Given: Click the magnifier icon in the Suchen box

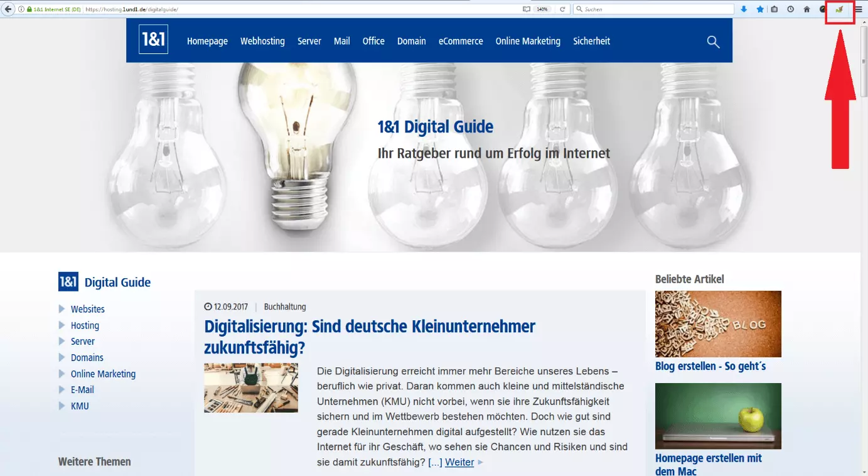Looking at the screenshot, I should (579, 9).
